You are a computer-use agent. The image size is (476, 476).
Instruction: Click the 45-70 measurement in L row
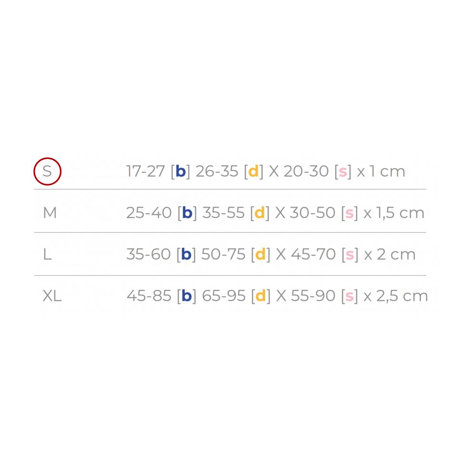pyautogui.click(x=313, y=254)
